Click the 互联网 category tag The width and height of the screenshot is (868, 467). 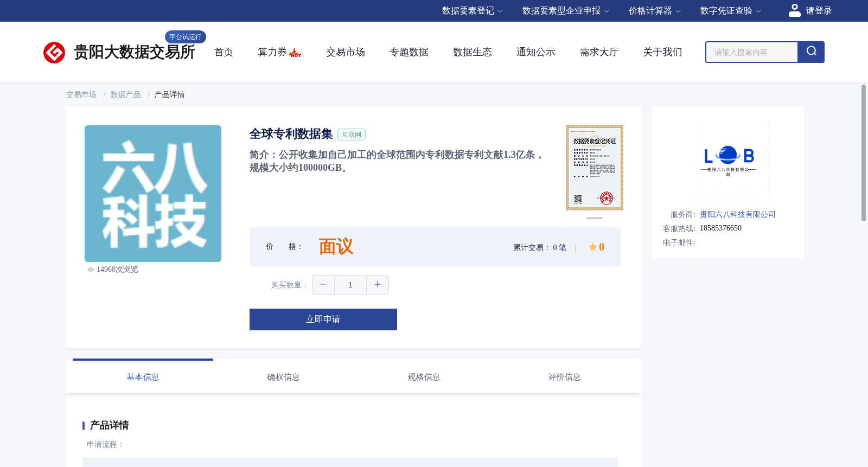pos(352,135)
